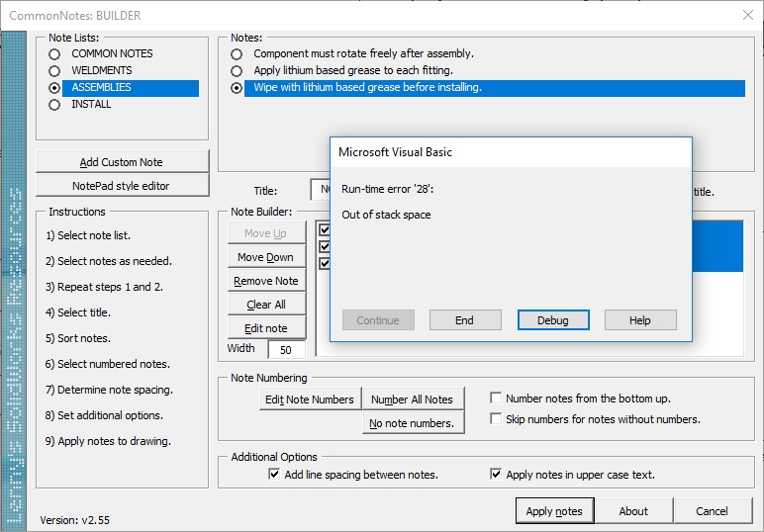Click the Remove Note button
This screenshot has height=532, width=764.
266,281
